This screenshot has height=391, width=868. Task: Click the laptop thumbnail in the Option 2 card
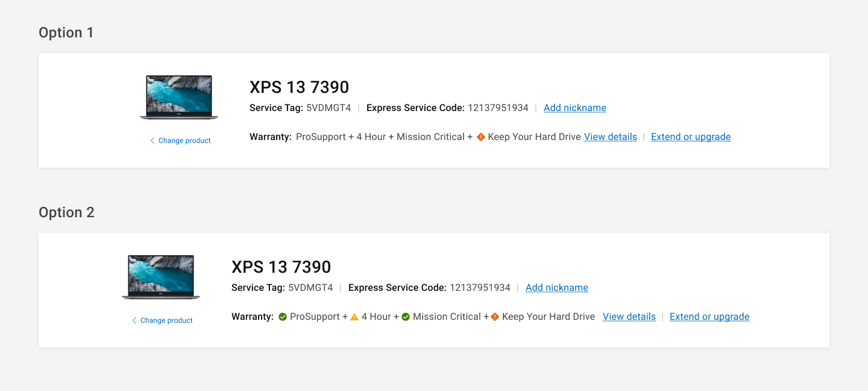click(x=161, y=277)
